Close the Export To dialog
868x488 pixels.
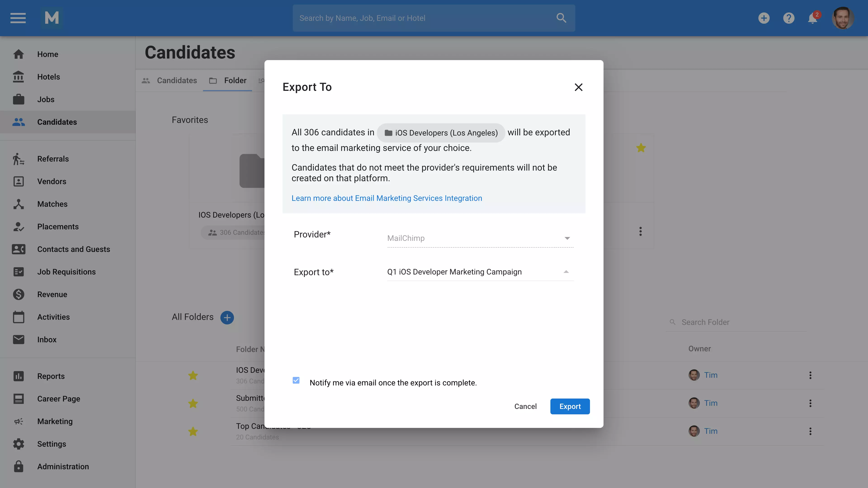point(578,87)
